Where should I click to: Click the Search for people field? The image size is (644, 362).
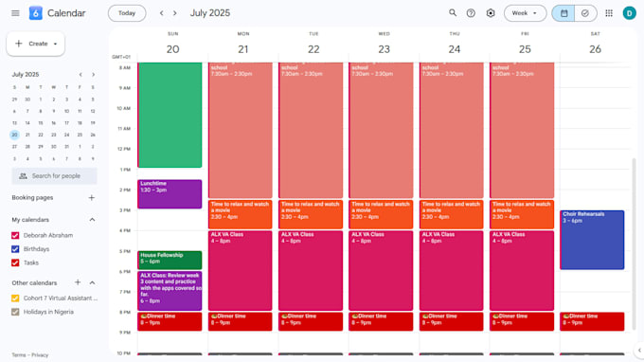55,176
